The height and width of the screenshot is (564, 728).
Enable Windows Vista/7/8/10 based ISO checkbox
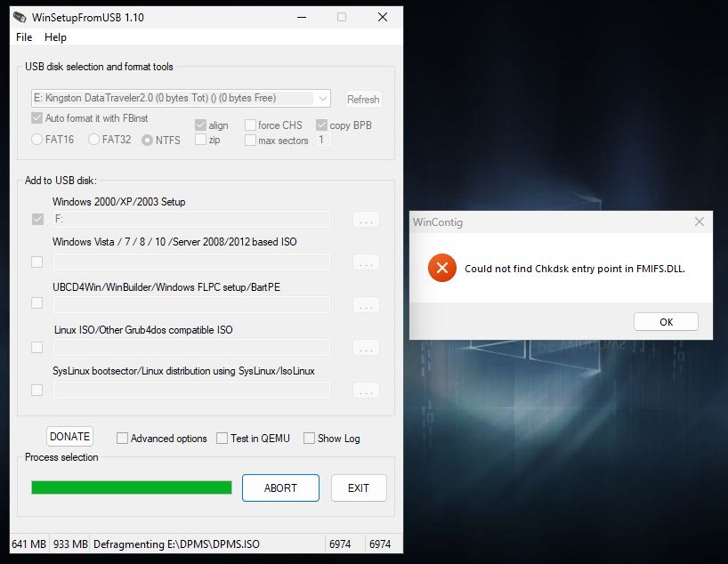click(36, 262)
